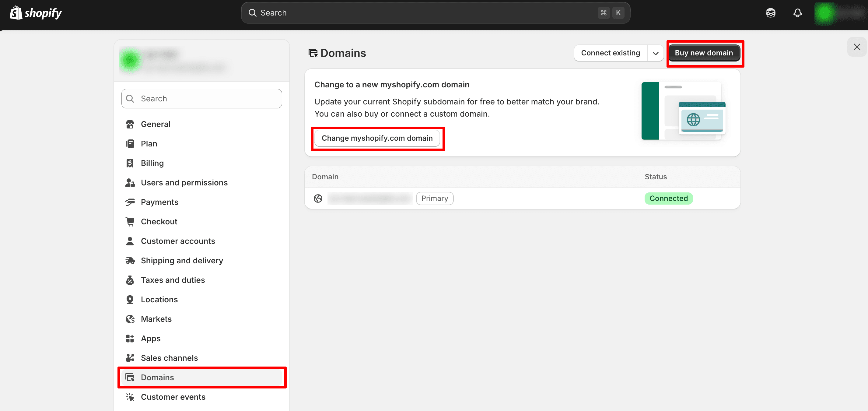Open the account avatar menu
This screenshot has height=411, width=868.
point(824,13)
